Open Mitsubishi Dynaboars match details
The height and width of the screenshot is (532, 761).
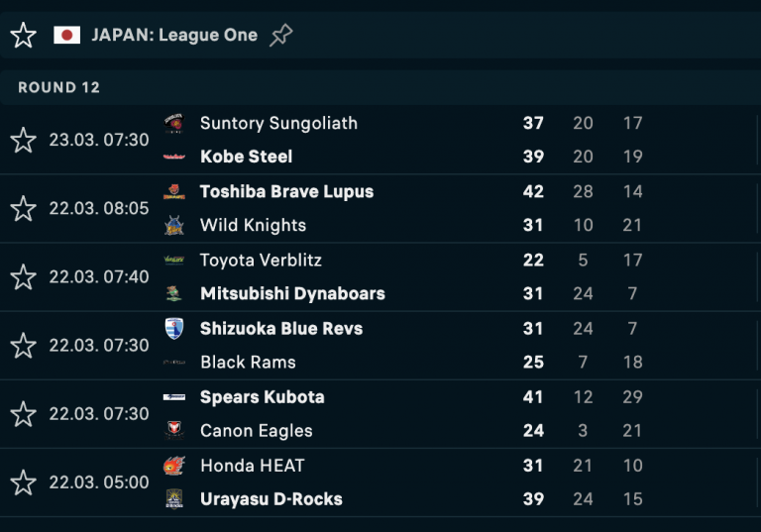point(292,293)
